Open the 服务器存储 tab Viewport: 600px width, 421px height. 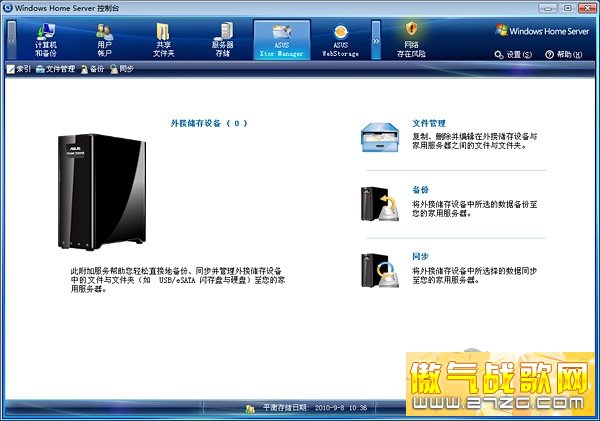[x=223, y=40]
